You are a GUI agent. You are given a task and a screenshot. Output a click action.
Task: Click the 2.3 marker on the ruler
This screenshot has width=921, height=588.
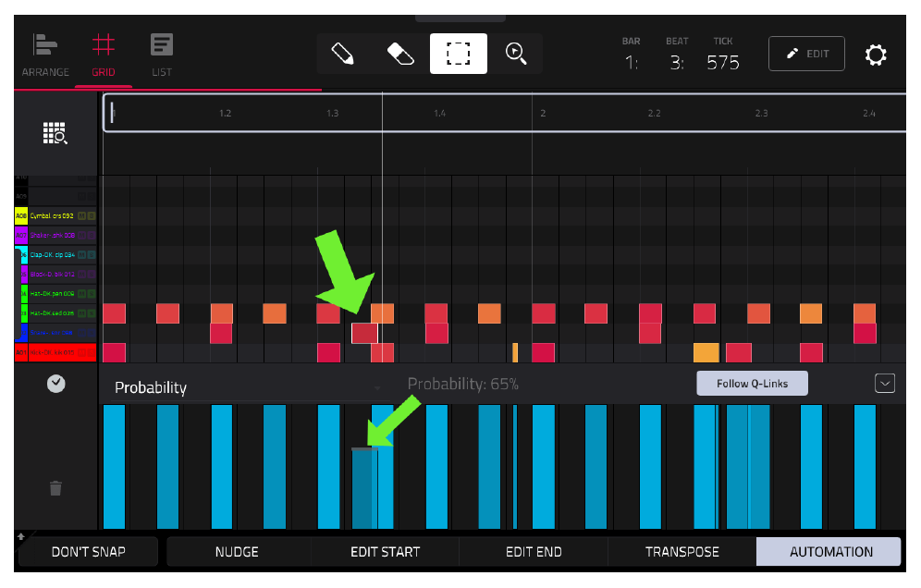click(x=761, y=113)
